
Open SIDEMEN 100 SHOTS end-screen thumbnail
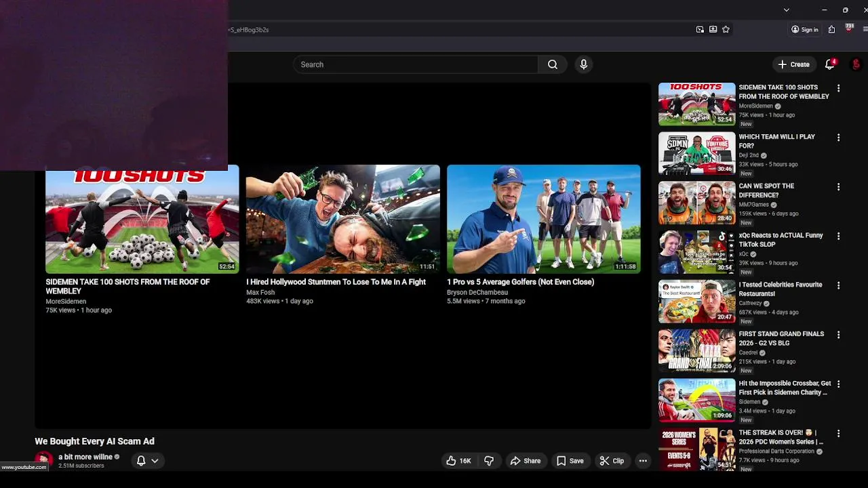pyautogui.click(x=142, y=219)
